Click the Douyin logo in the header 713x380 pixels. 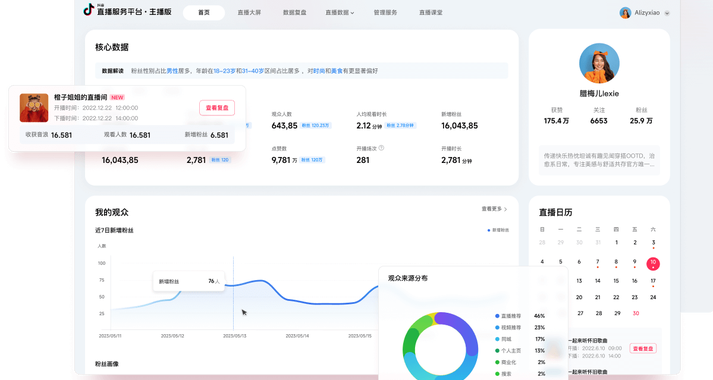(x=89, y=10)
